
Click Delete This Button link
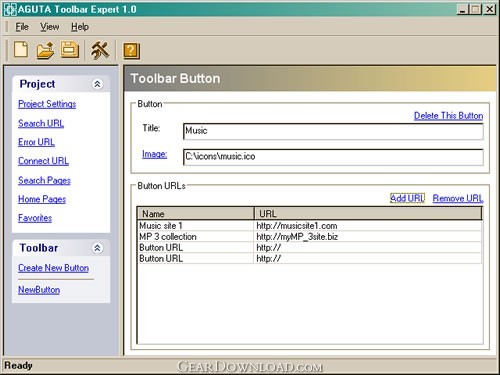click(448, 116)
